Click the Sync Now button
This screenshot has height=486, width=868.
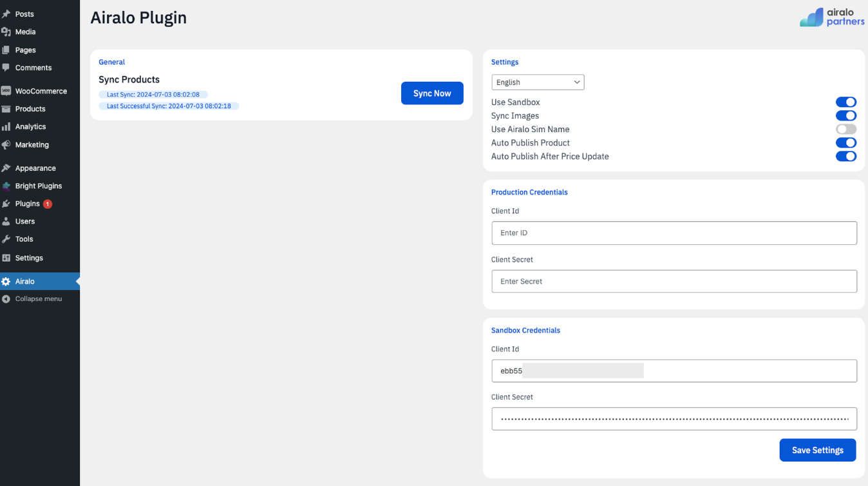[432, 93]
